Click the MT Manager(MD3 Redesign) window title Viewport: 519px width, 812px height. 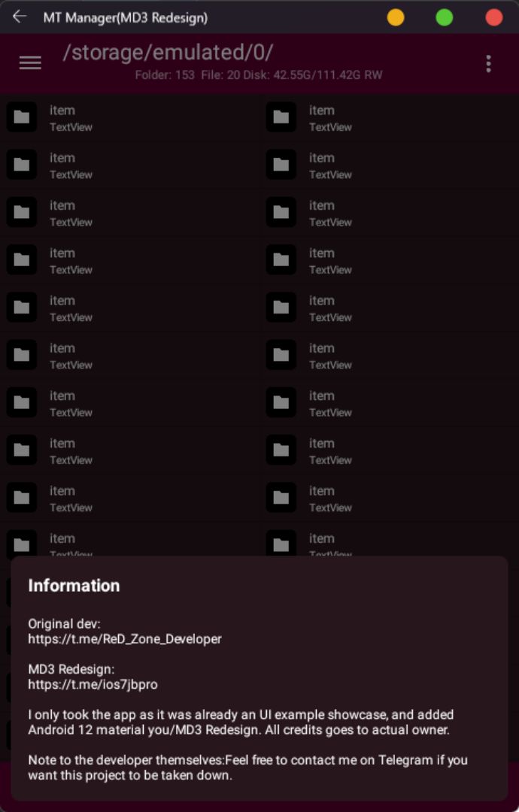tap(126, 17)
